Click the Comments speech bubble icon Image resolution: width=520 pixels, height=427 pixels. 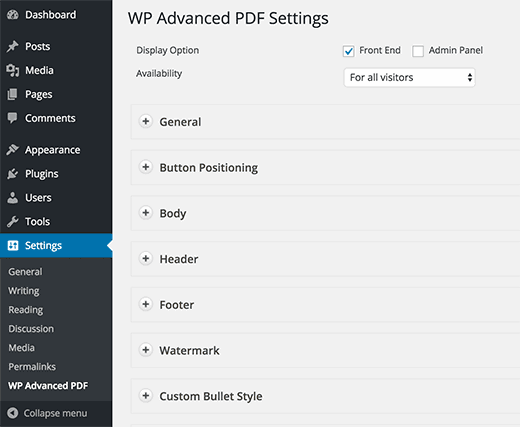tap(13, 118)
